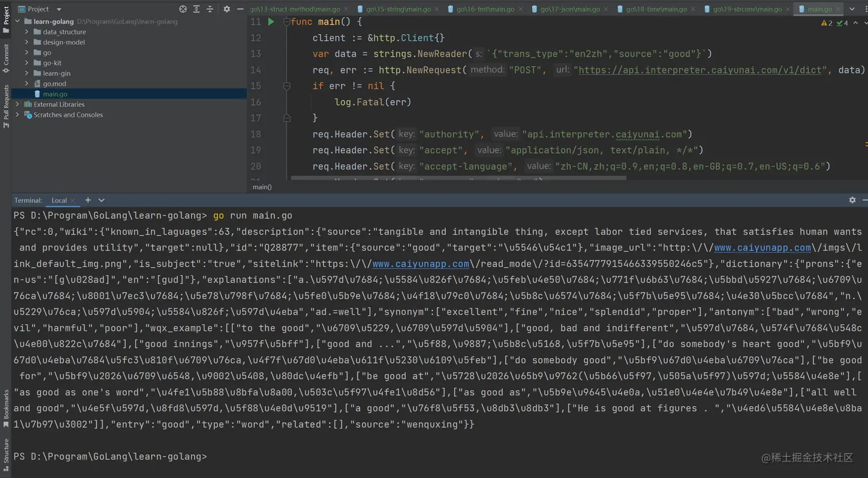
Task: Go to previous highlighted error arrow
Action: click(856, 23)
